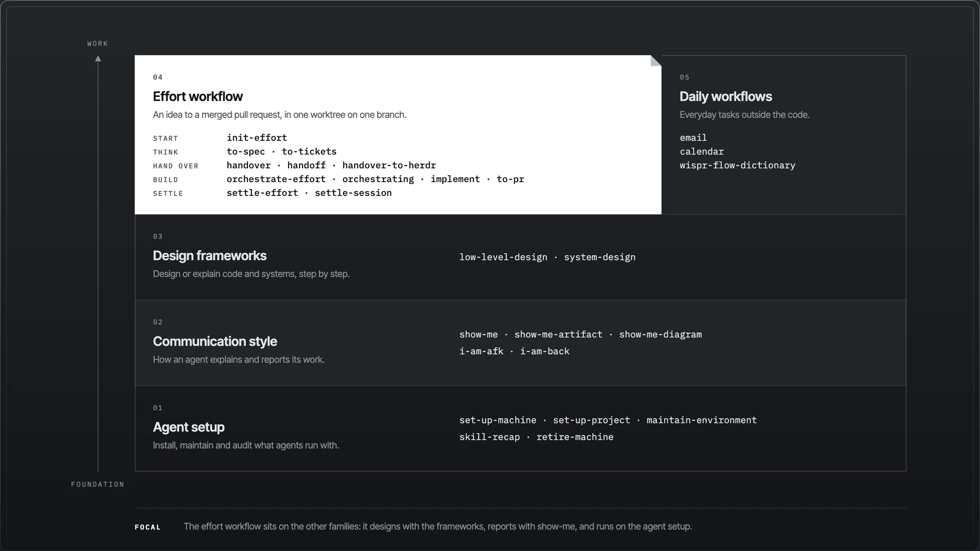Click the skill-recap skill name
Screen dimensions: 980x551
click(x=490, y=437)
